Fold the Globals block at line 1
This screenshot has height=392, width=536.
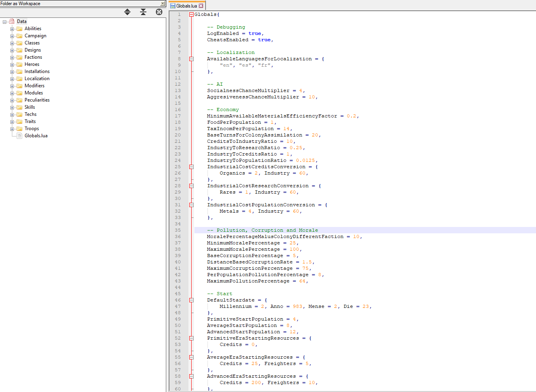pyautogui.click(x=191, y=14)
